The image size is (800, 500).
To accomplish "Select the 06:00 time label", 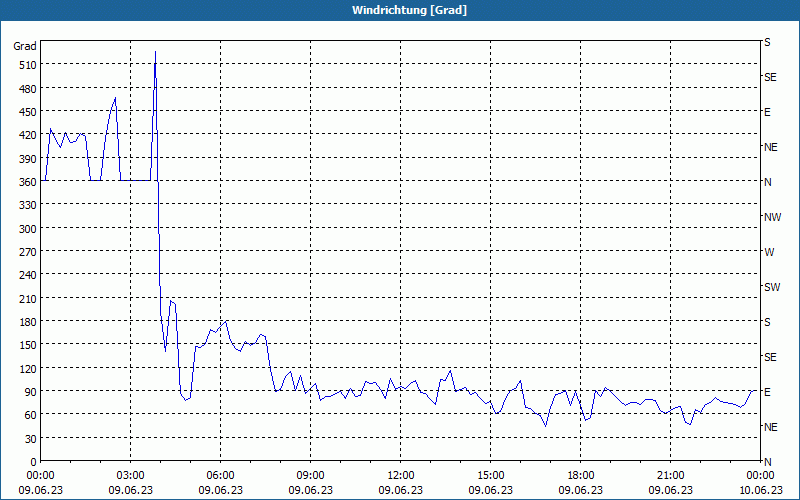I will point(220,476).
